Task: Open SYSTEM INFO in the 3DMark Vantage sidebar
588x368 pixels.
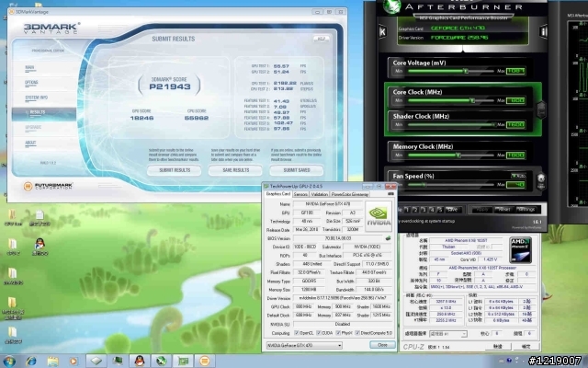Action: click(36, 98)
